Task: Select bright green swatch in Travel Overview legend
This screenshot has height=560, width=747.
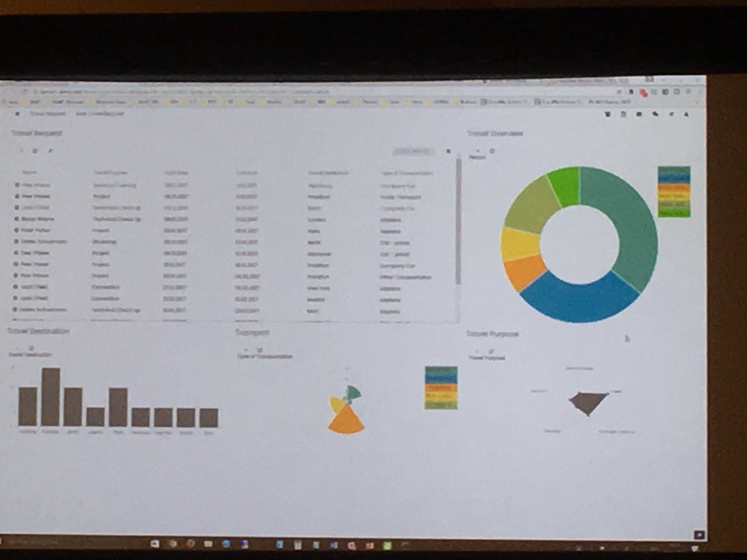Action: point(674,212)
